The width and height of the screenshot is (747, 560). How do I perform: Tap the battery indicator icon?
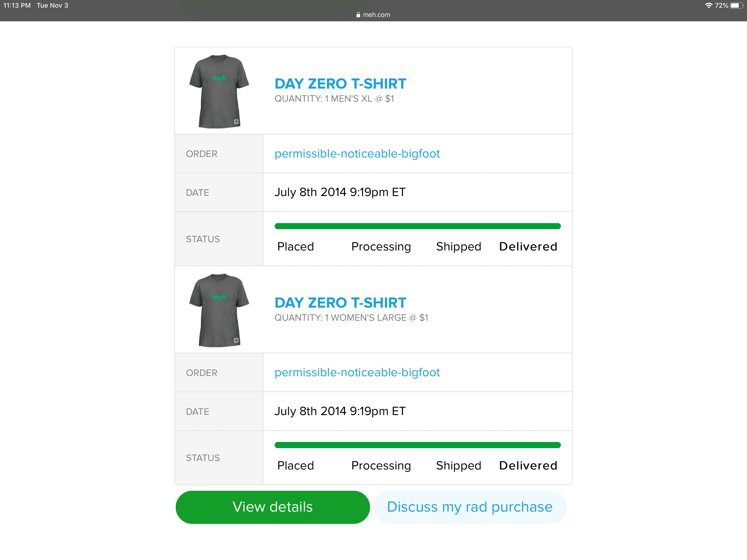coord(737,5)
